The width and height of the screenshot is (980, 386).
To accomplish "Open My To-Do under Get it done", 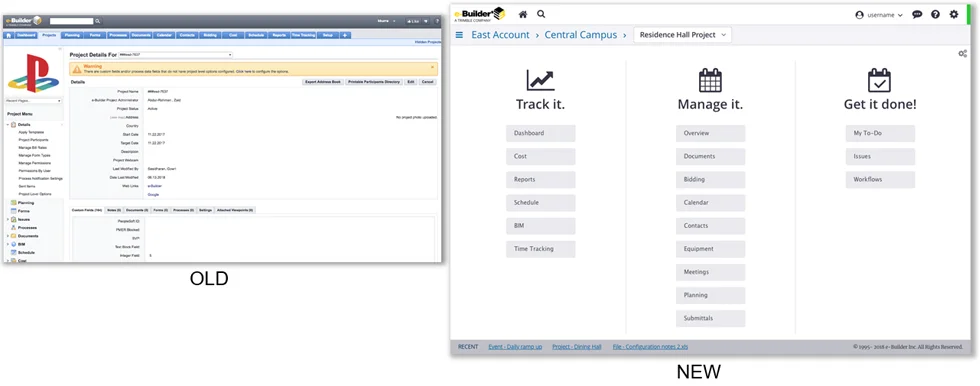I will pyautogui.click(x=880, y=133).
